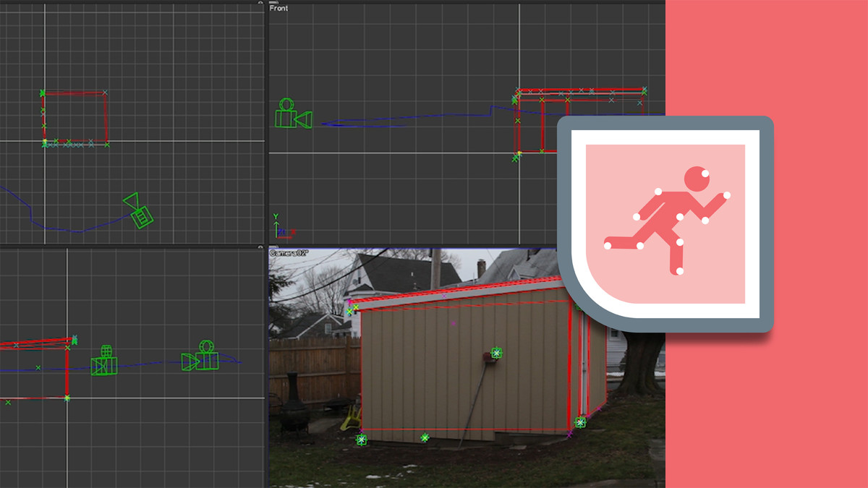Select the left camera in bottom-left viewport
868x488 pixels.
pyautogui.click(x=104, y=361)
